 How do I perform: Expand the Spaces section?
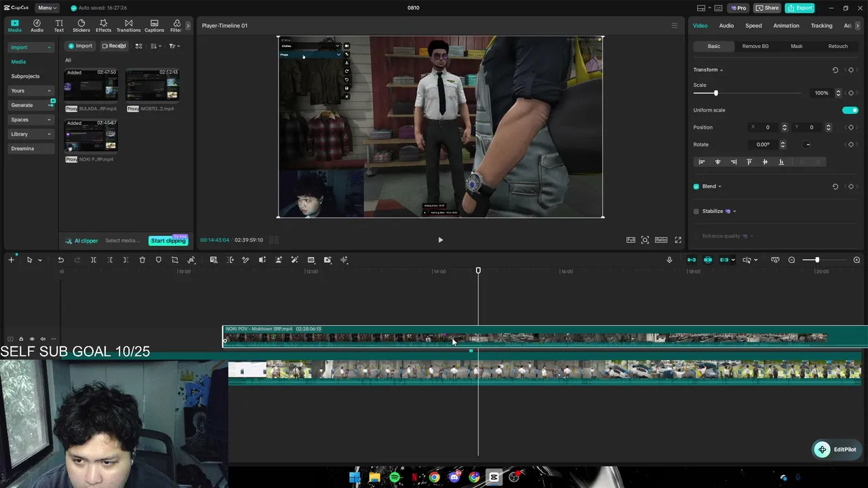(31, 120)
